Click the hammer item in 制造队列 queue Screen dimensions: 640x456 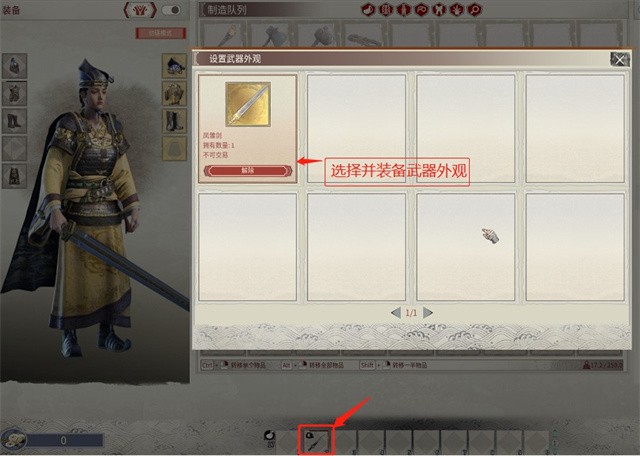[x=325, y=36]
